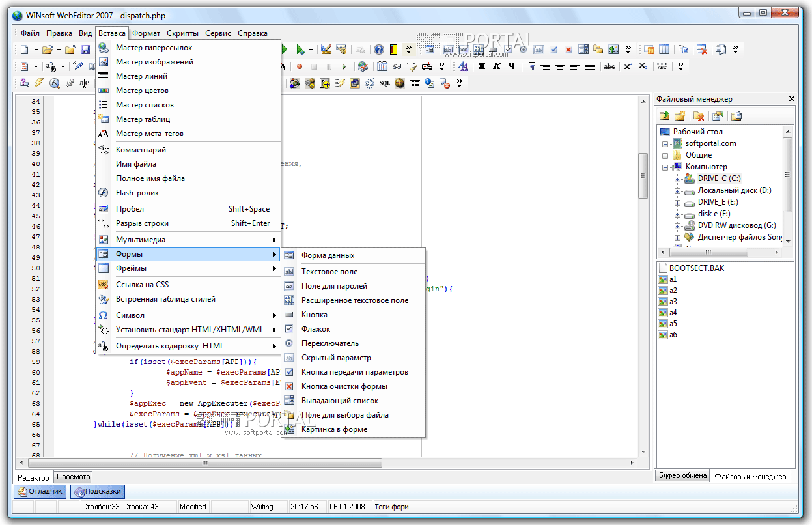Apply superscript with the x² icon

coord(628,66)
